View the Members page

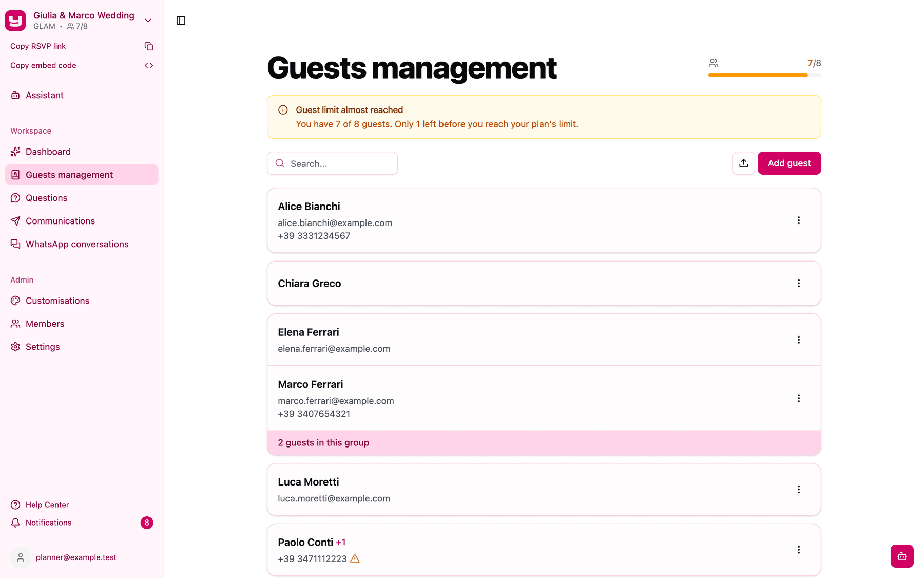click(x=82, y=324)
